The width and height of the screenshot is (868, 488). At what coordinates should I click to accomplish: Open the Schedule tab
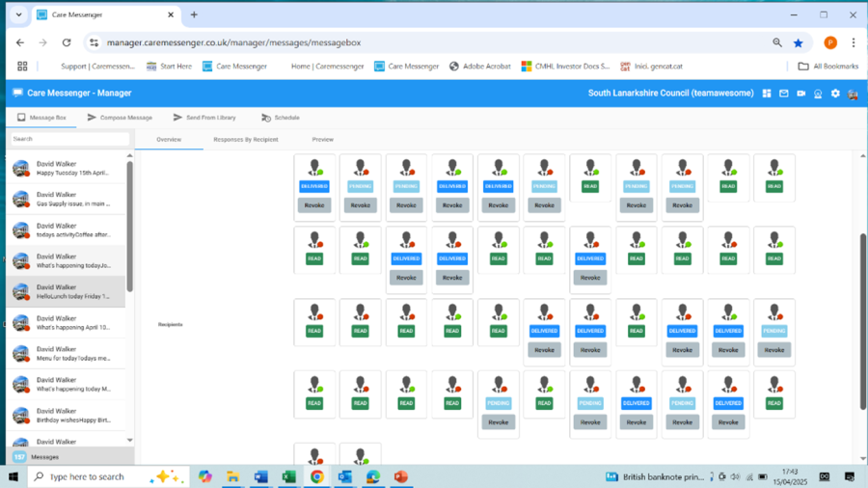(281, 118)
